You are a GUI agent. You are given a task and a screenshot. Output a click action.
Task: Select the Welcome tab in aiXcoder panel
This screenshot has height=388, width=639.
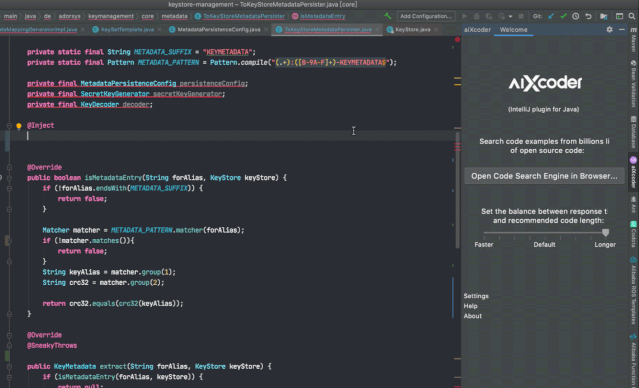513,30
